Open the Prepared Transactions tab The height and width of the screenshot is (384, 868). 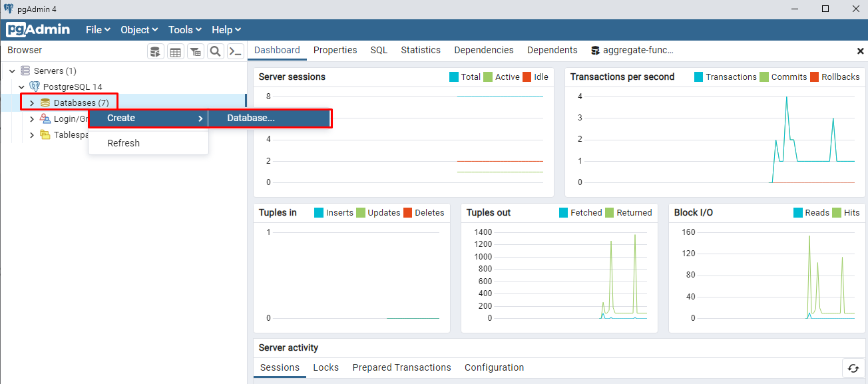pyautogui.click(x=402, y=367)
